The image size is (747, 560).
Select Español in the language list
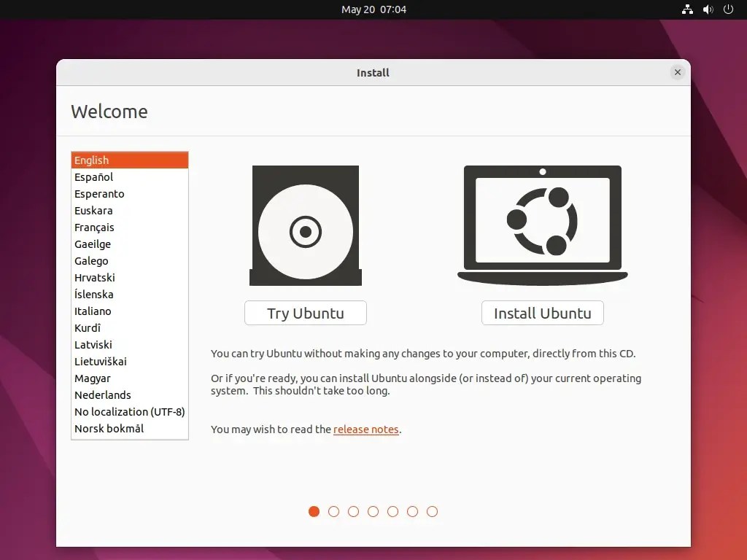130,176
